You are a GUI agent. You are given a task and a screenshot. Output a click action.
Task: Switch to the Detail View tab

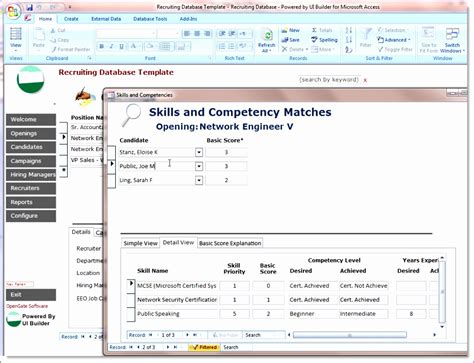click(x=178, y=243)
